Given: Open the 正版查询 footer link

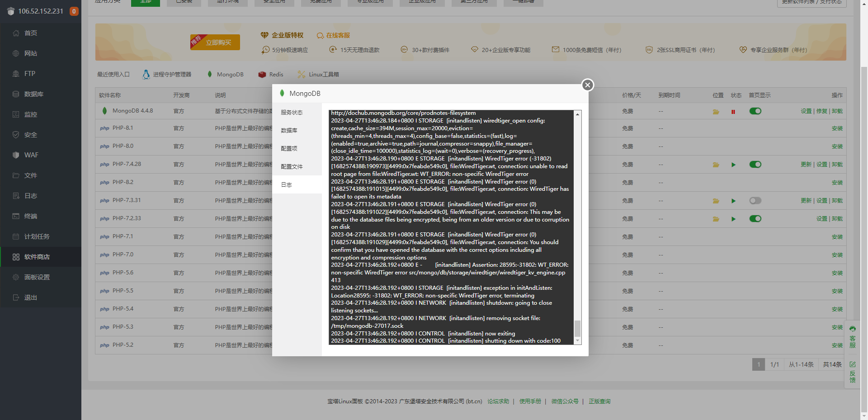Looking at the screenshot, I should (x=599, y=401).
